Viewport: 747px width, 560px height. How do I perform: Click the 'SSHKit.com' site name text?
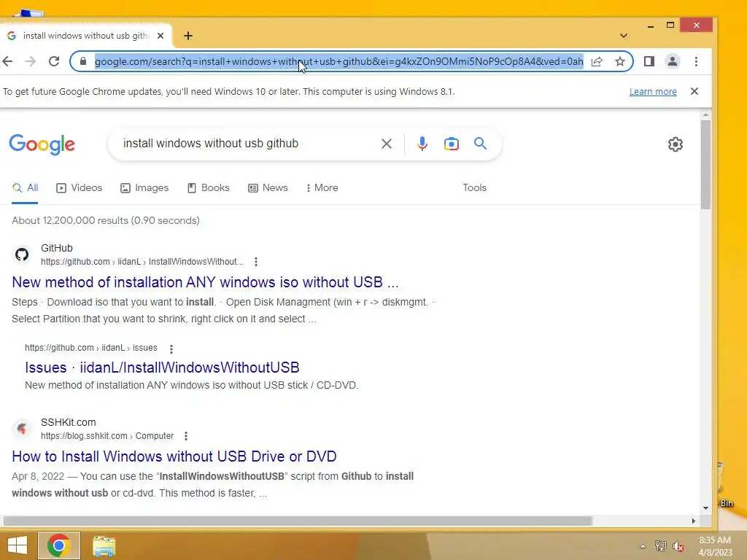pos(68,422)
